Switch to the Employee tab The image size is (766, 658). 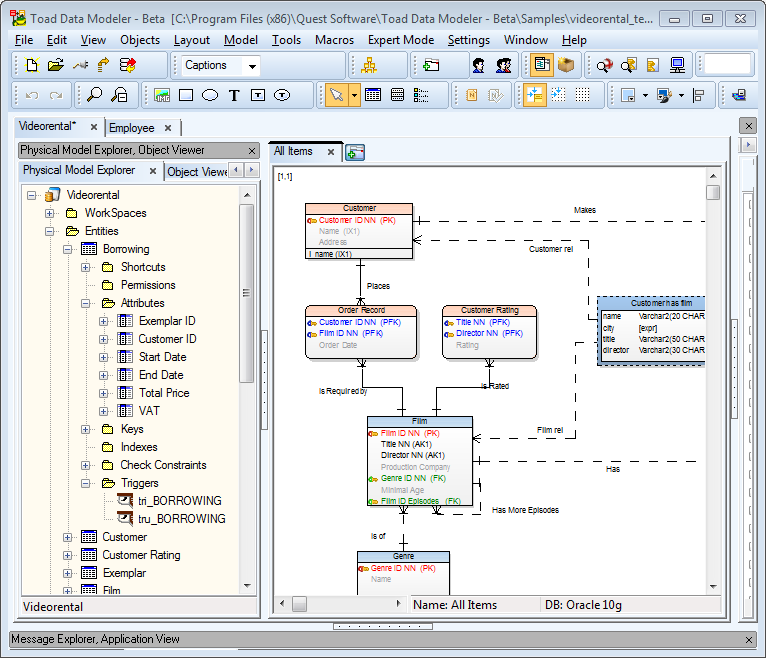coord(131,128)
